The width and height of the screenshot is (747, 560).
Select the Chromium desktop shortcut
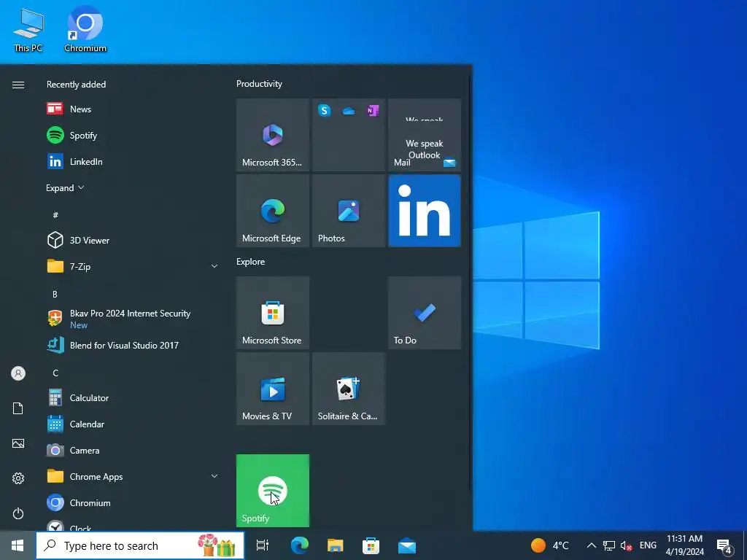click(x=85, y=29)
